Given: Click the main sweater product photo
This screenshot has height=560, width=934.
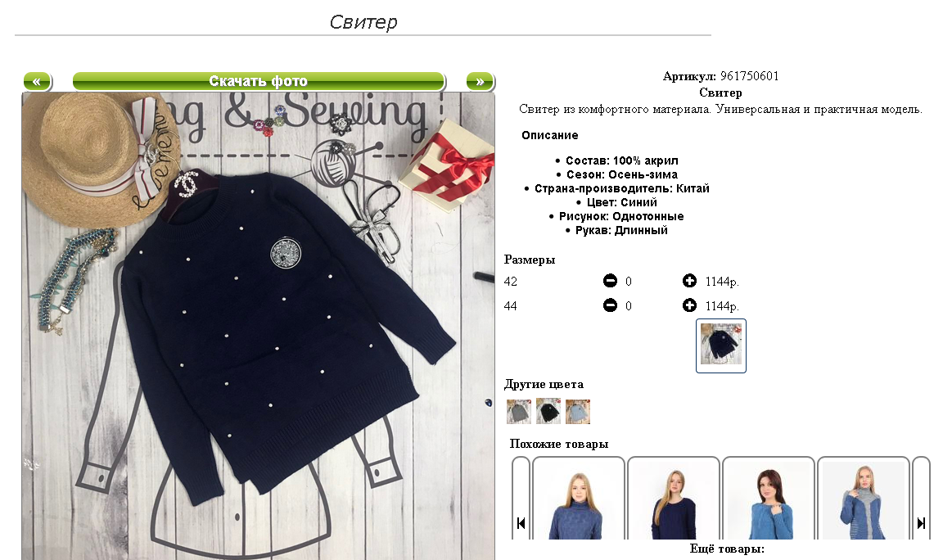Looking at the screenshot, I should (259, 326).
